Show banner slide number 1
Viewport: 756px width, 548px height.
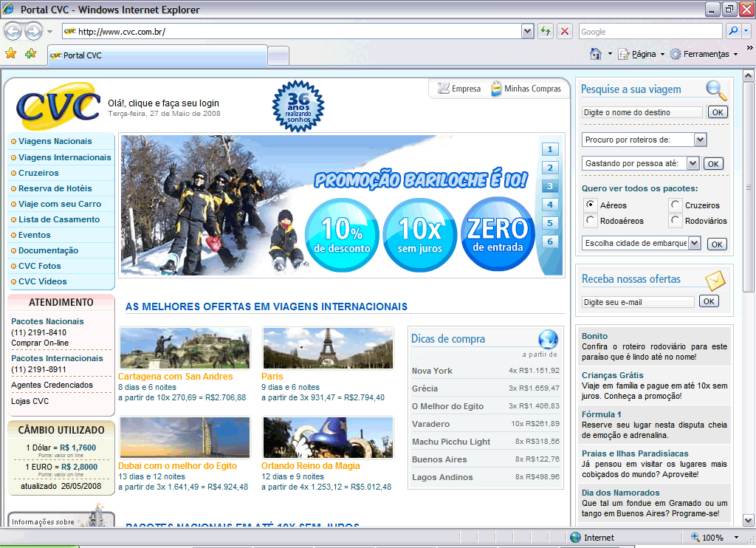550,149
